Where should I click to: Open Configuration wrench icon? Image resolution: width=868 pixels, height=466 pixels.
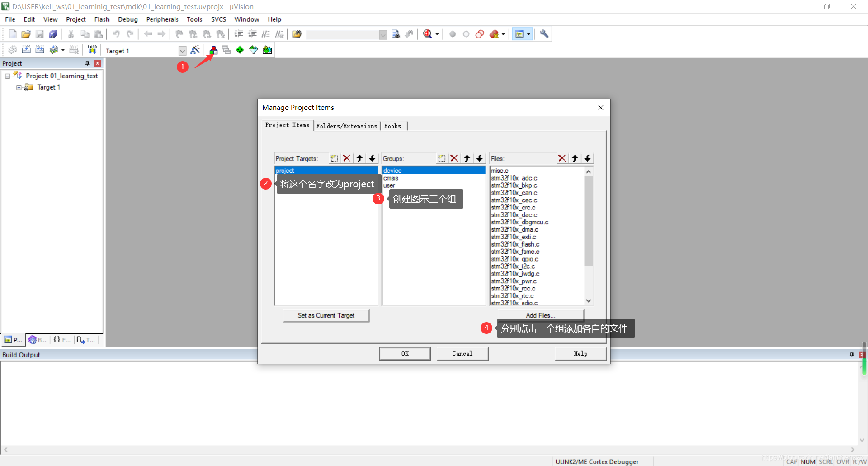pyautogui.click(x=544, y=34)
